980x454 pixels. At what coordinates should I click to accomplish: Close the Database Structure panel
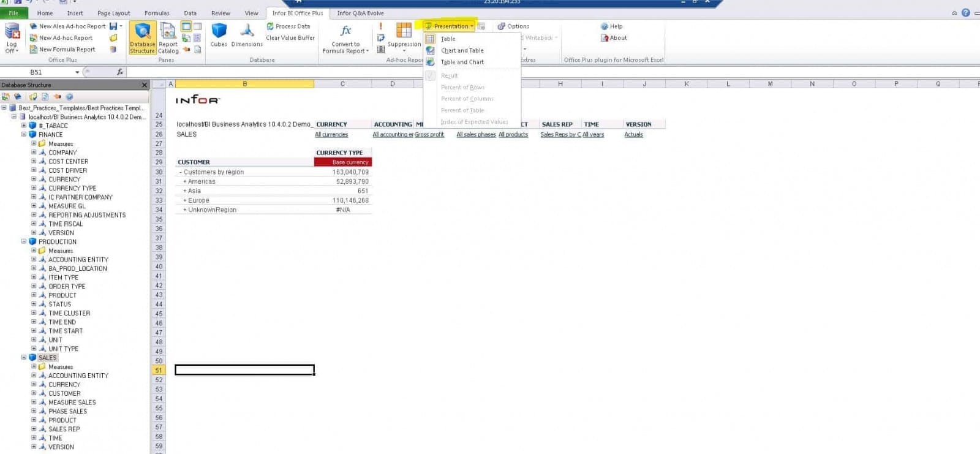pyautogui.click(x=145, y=85)
